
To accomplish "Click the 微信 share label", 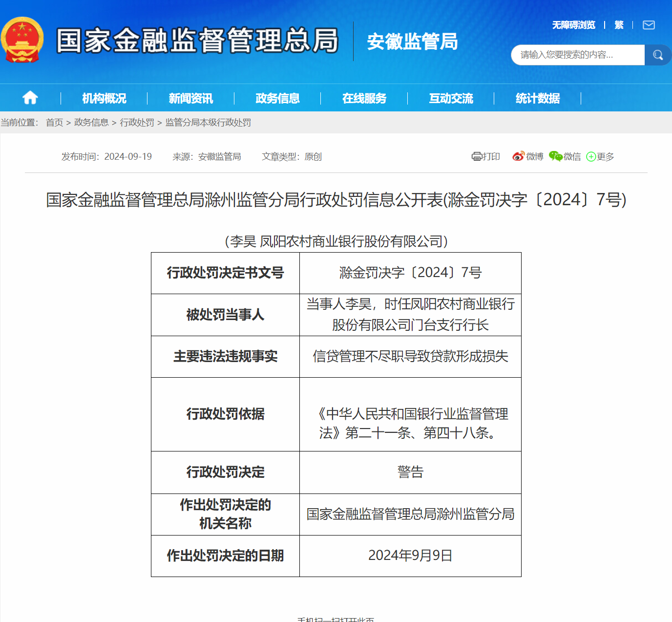I will click(x=572, y=156).
